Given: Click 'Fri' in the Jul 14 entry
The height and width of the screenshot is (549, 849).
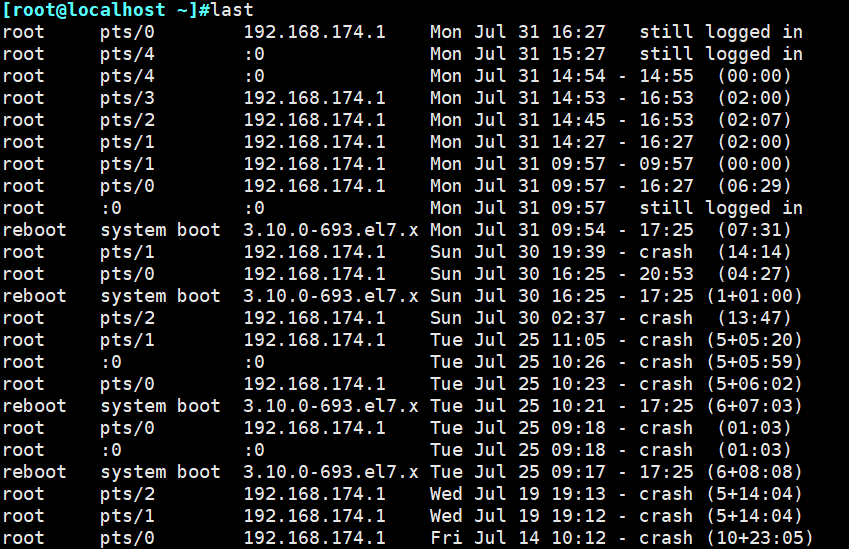Looking at the screenshot, I should 446,538.
